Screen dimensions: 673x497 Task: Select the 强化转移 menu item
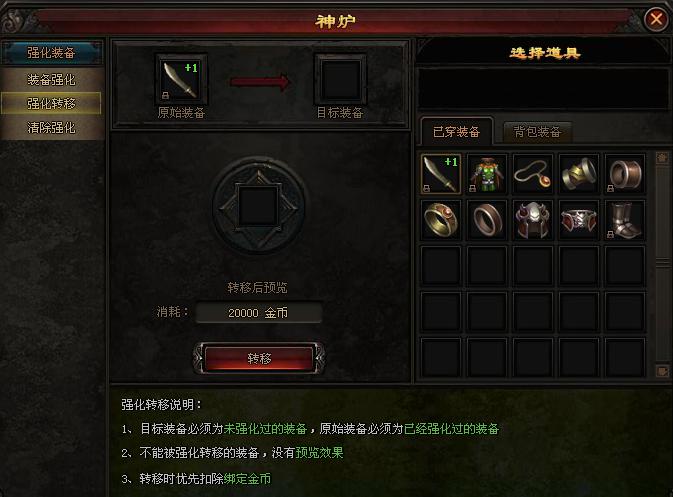tap(52, 103)
